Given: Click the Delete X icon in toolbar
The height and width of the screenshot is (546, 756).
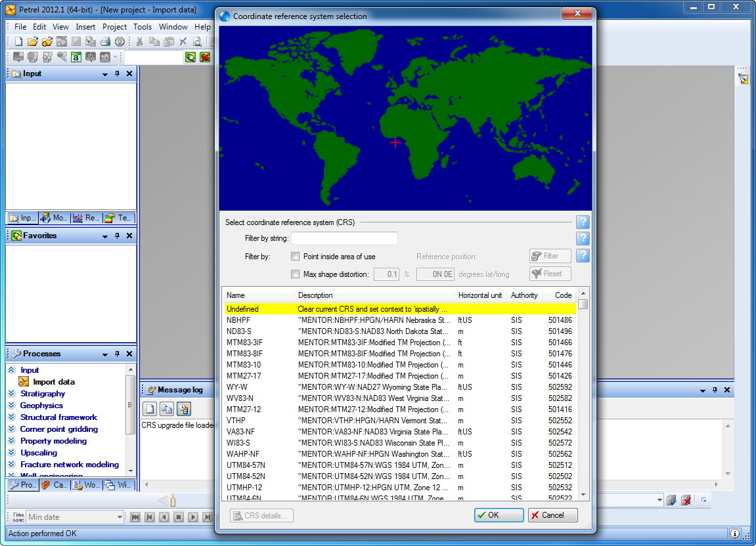Looking at the screenshot, I should tap(183, 42).
